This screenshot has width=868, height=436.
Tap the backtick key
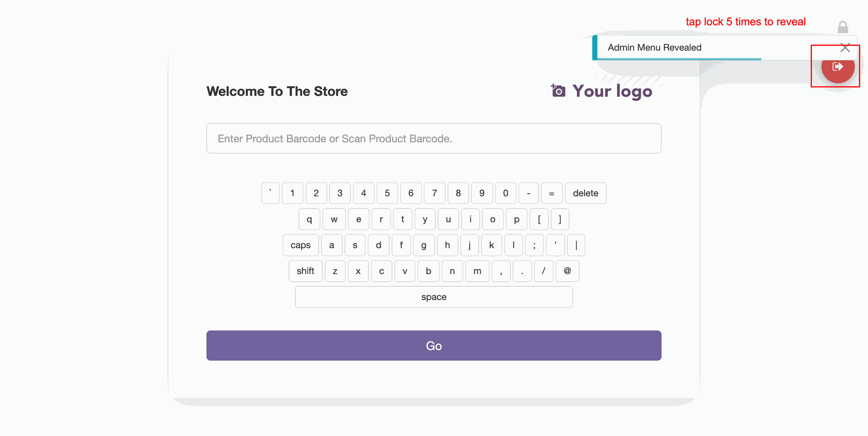click(270, 193)
